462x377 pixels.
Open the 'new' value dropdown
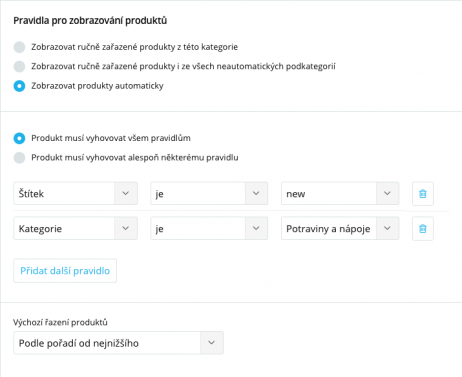pyautogui.click(x=340, y=193)
